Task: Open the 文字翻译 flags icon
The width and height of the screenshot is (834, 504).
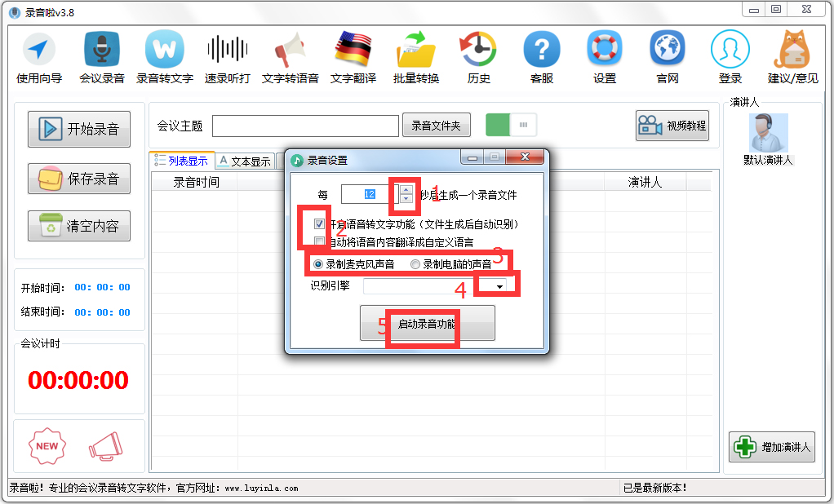Action: pos(353,49)
